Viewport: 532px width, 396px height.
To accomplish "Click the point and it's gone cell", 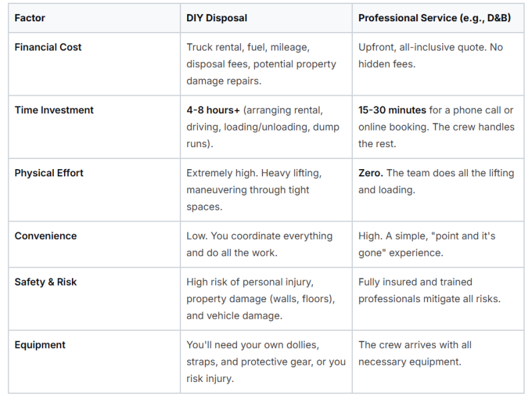I will coord(438,244).
